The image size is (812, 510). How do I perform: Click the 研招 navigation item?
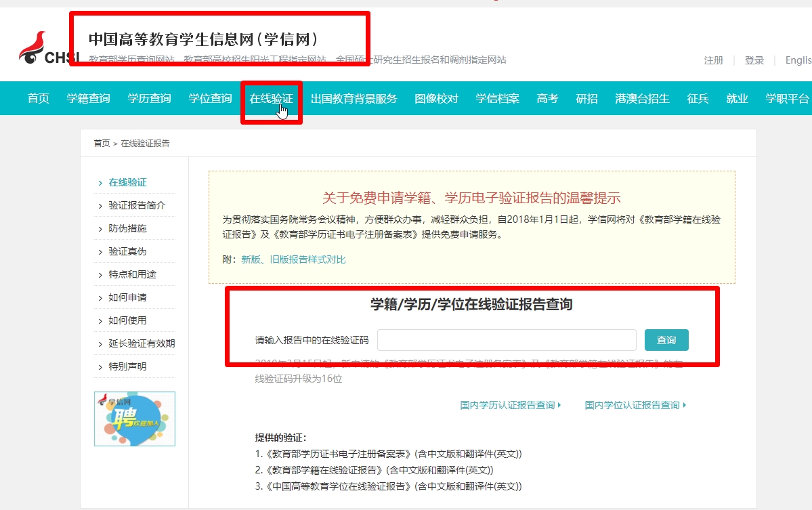(x=586, y=98)
